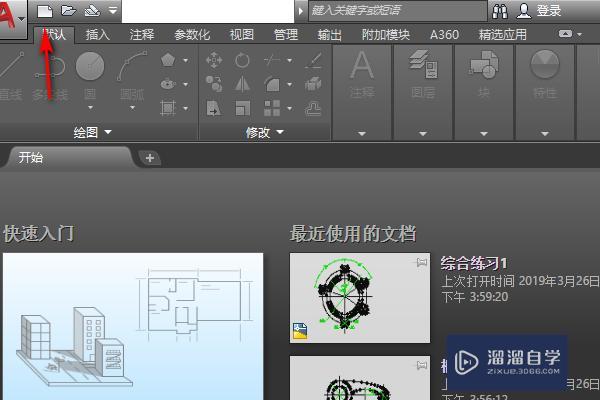Open the second recent document thumbnail
600x400 pixels.
click(x=360, y=378)
